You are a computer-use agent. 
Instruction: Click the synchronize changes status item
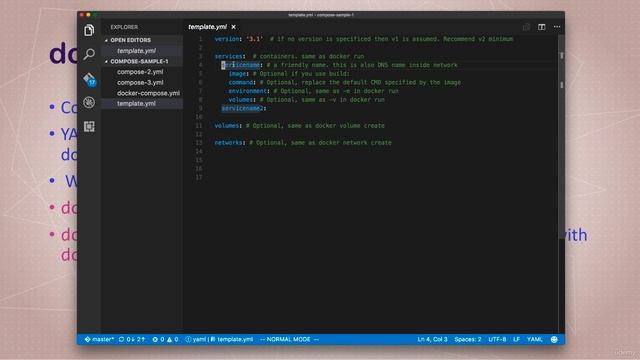(132, 339)
